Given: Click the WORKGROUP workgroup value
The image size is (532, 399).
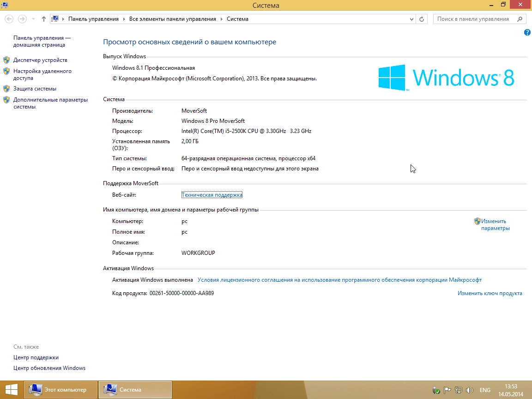Looking at the screenshot, I should tap(198, 253).
